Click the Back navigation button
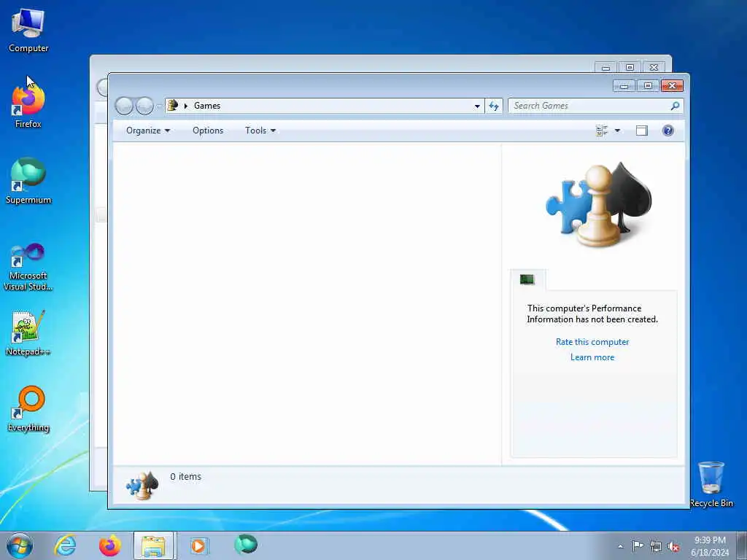Viewport: 747px width, 560px height. [124, 106]
